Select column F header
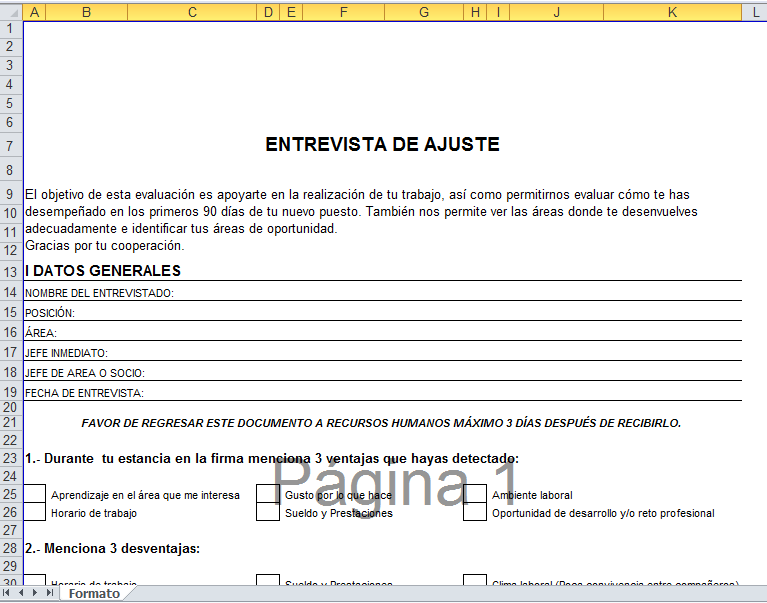Screen dimensions: 767x603 pyautogui.click(x=344, y=12)
